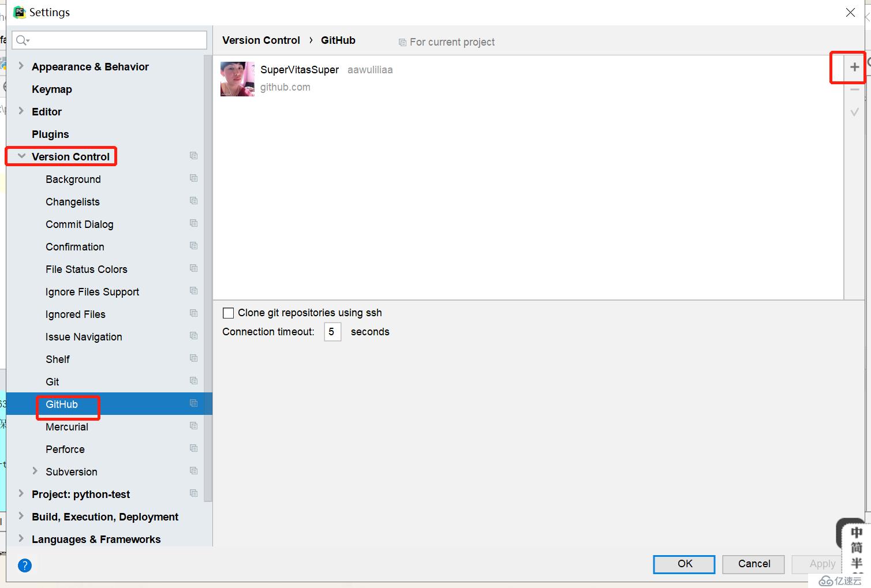Screen dimensions: 871x588
Task: Click project-scope icon beside Git
Action: [194, 381]
